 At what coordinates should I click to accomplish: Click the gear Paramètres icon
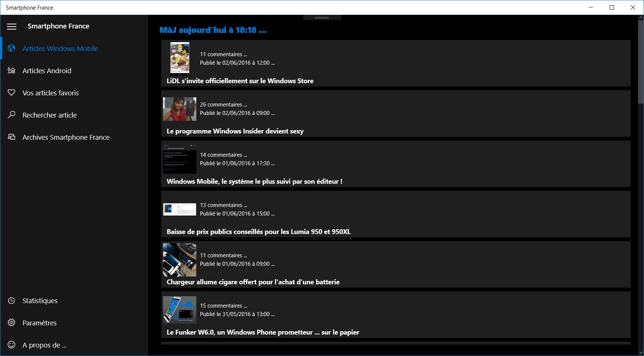pos(11,323)
